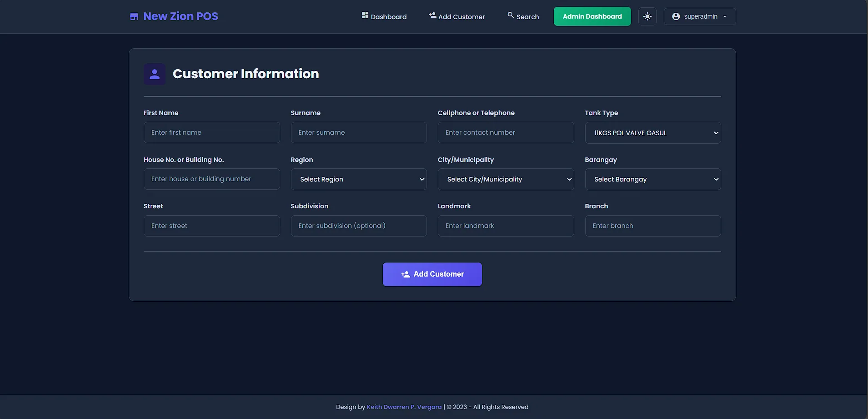Open the Select Barangay dropdown
Screen dimensions: 868x419
[x=653, y=179]
